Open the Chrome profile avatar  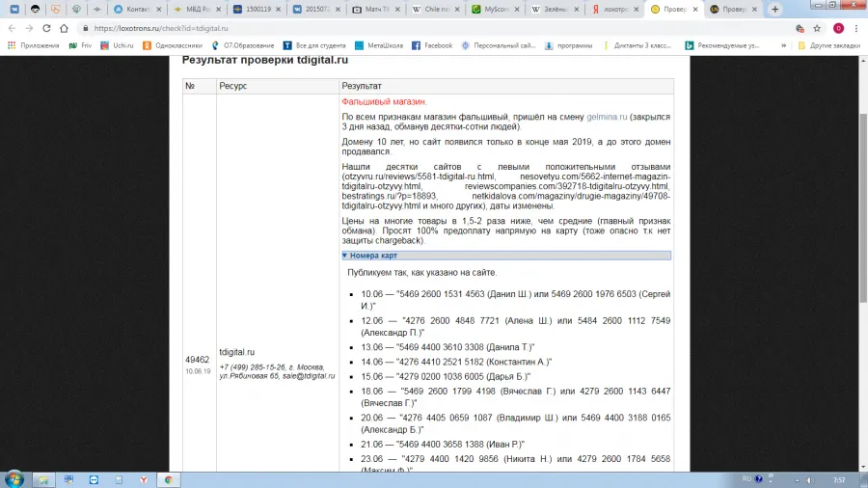838,28
